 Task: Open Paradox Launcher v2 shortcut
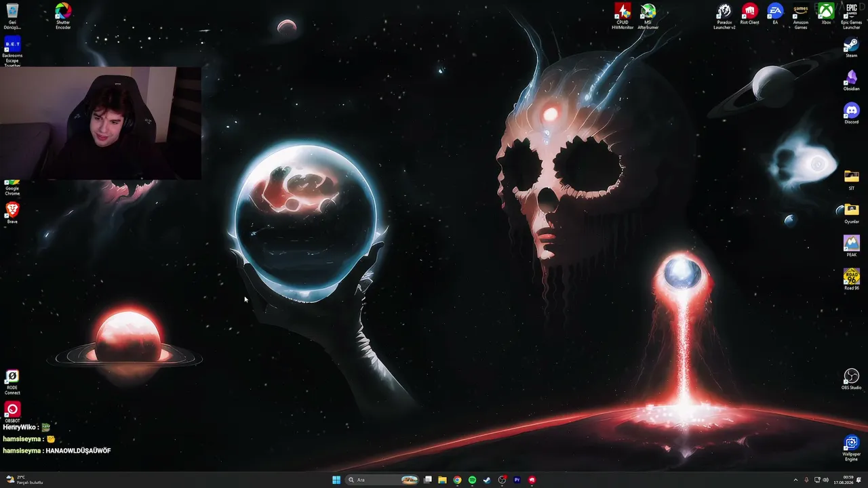tap(724, 16)
